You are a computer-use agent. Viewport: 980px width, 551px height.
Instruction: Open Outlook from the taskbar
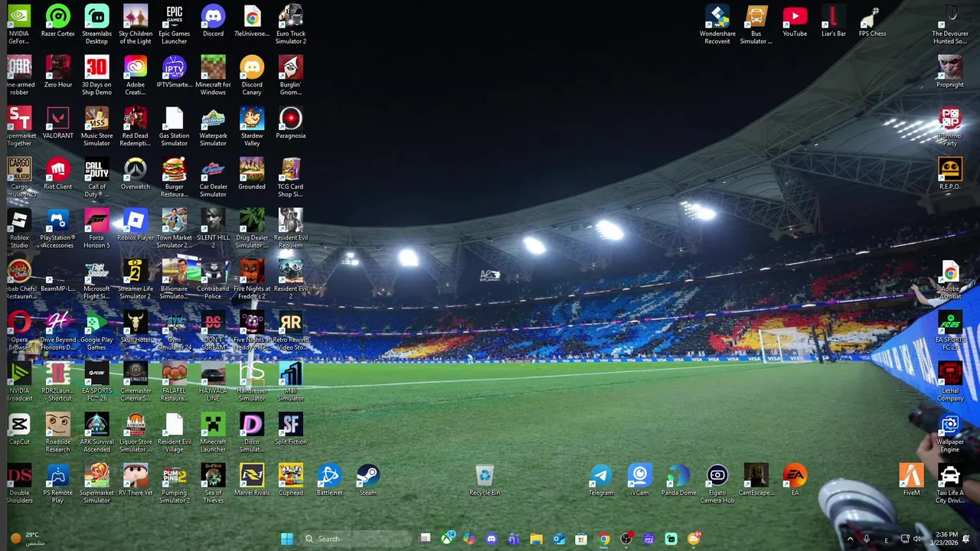click(x=559, y=539)
